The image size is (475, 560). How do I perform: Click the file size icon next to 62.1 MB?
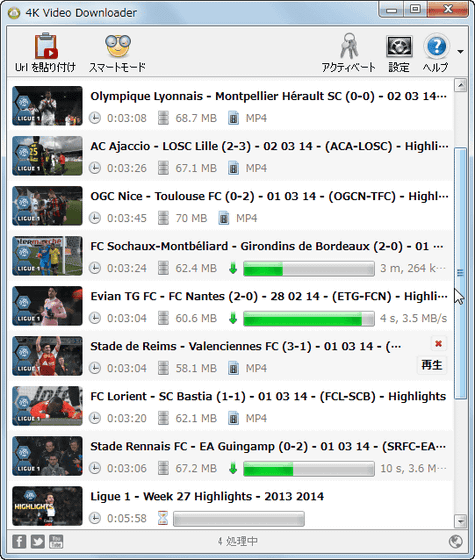163,418
